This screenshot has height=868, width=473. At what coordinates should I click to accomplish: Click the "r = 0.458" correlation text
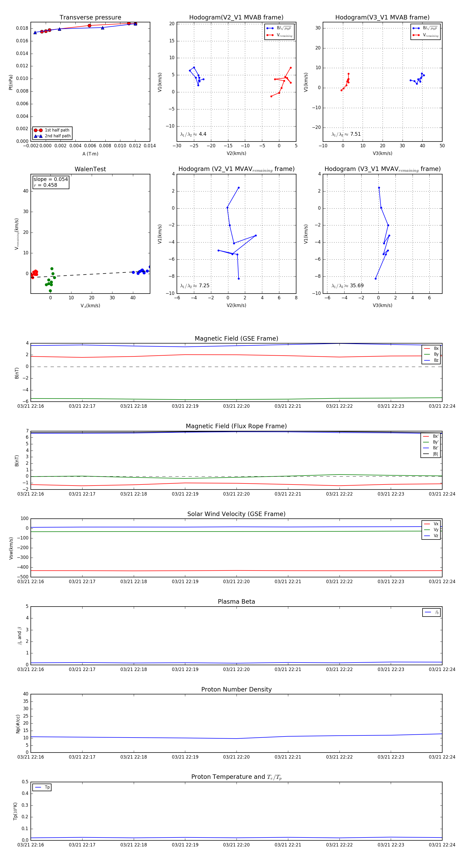pos(45,185)
